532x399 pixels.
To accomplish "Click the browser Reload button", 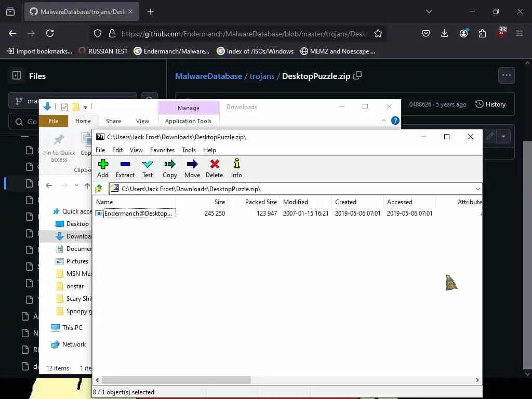I will (50, 33).
